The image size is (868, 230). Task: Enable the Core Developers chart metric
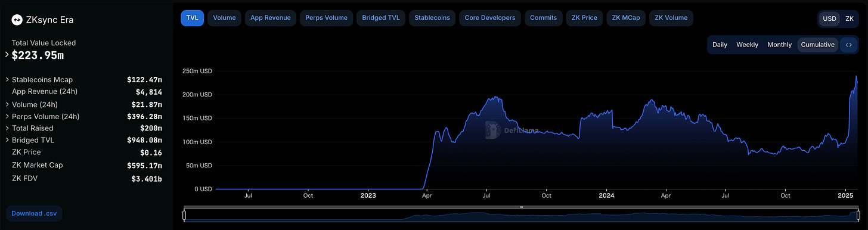point(490,18)
